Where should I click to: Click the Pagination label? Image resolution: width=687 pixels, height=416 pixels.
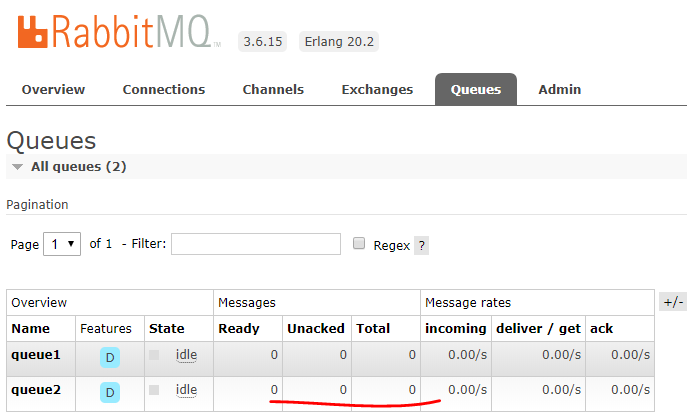(37, 205)
